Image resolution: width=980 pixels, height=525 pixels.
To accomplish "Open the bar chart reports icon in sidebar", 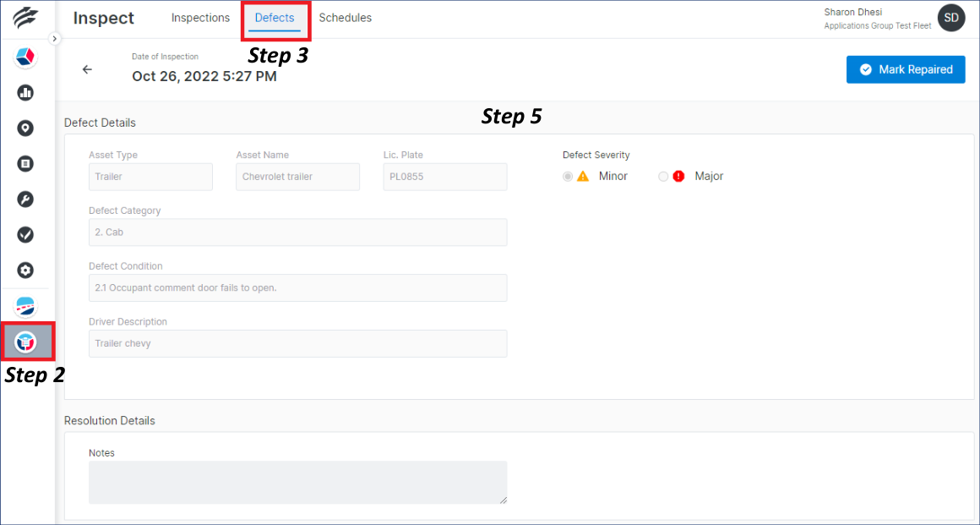I will pos(24,92).
